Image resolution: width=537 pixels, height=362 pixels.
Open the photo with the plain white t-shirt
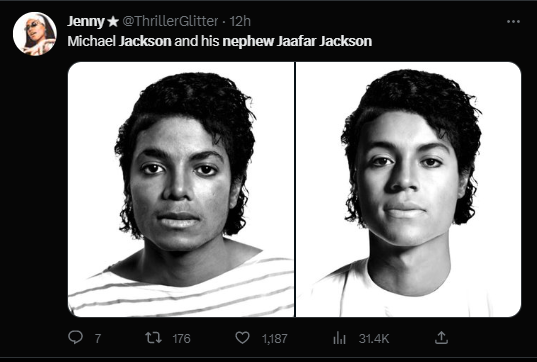click(408, 189)
